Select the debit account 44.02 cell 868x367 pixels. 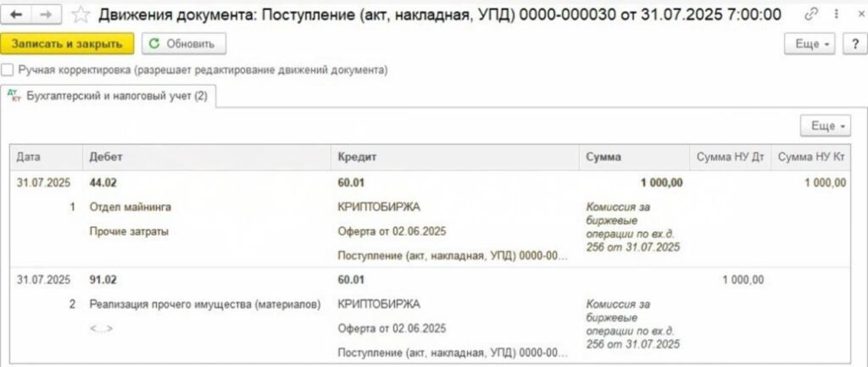(103, 182)
